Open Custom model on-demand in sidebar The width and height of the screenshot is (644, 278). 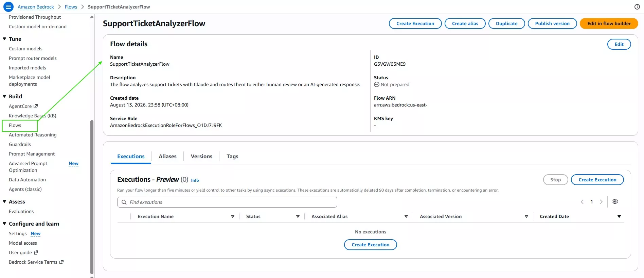tap(38, 27)
